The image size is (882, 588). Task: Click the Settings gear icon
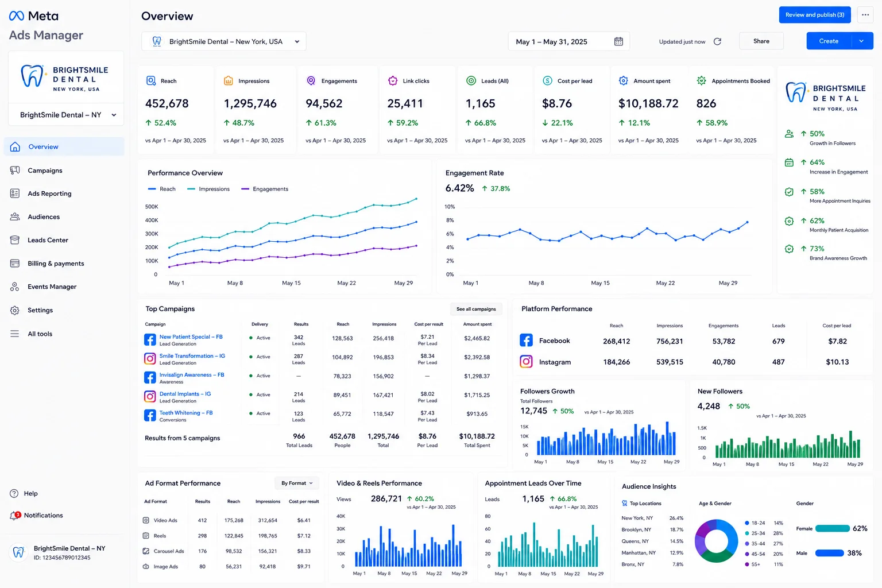point(15,310)
